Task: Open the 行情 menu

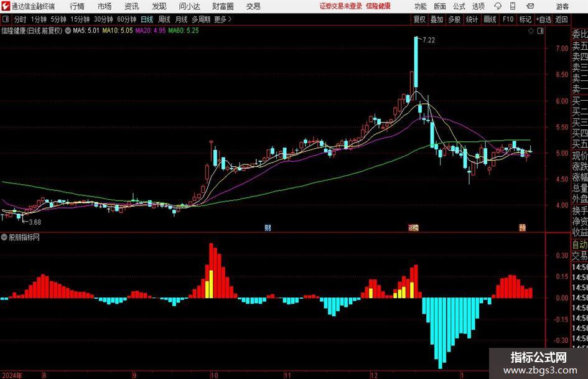Action: 77,6
